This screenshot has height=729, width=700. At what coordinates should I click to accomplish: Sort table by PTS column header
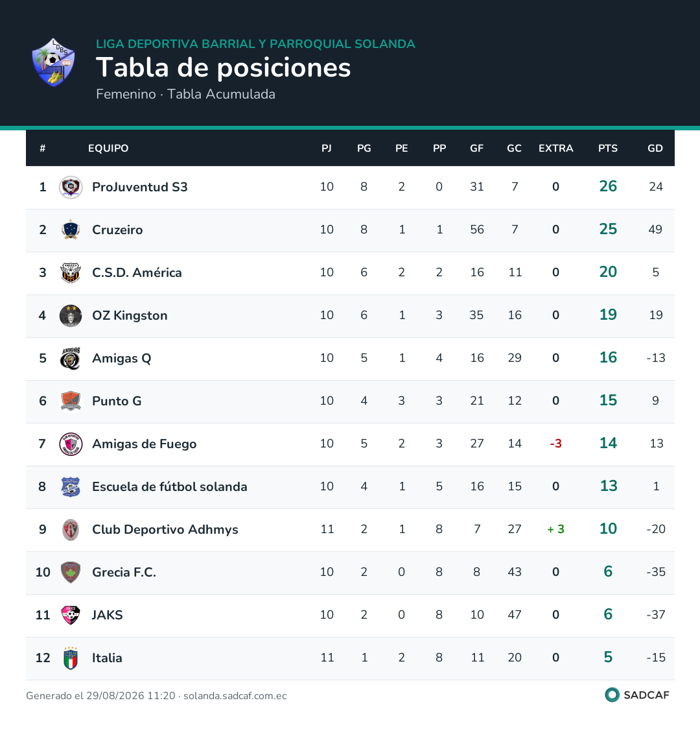coord(607,149)
